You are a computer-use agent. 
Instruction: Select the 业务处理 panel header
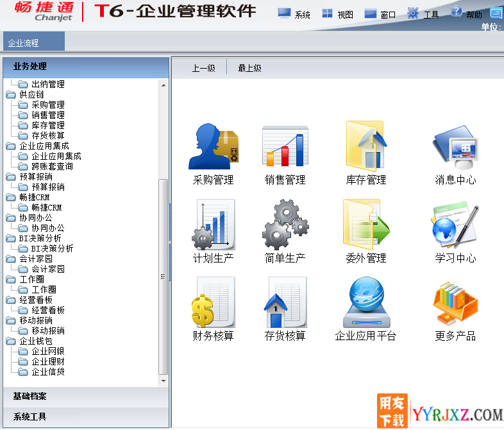click(86, 67)
